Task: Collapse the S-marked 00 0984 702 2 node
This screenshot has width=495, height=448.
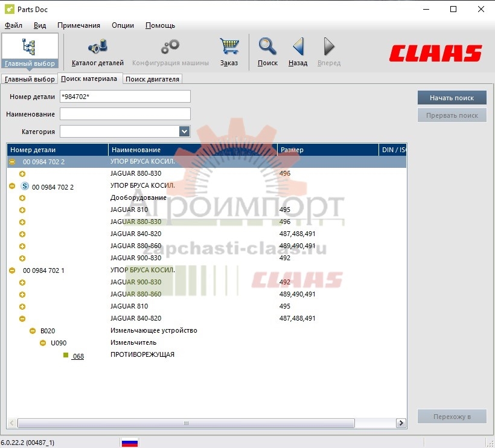Action: [x=12, y=187]
